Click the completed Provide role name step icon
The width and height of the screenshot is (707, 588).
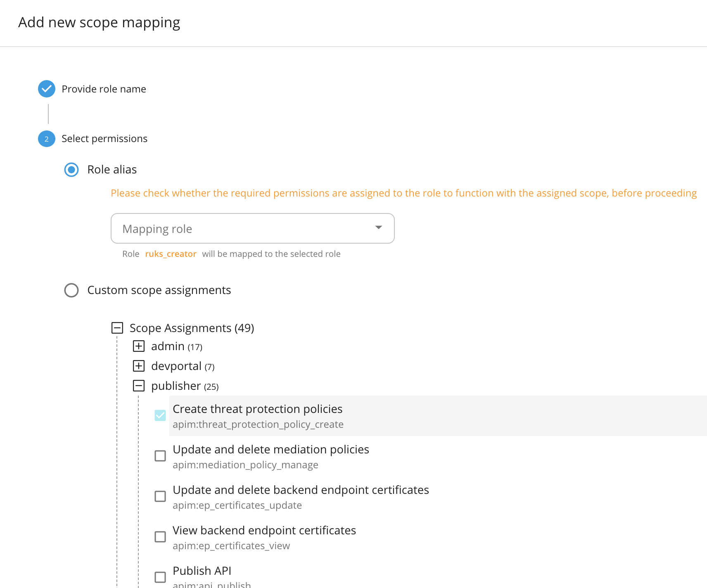(47, 89)
